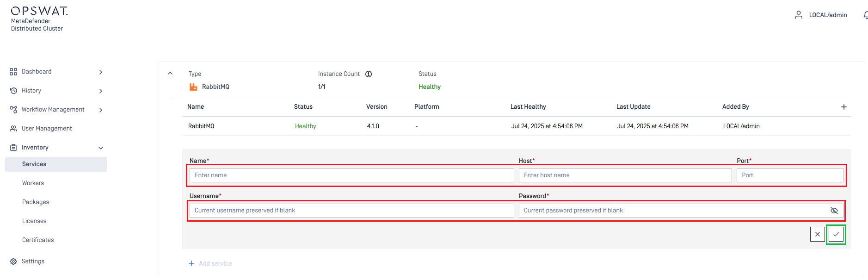Image resolution: width=868 pixels, height=280 pixels.
Task: Click the user profile icon
Action: 798,15
